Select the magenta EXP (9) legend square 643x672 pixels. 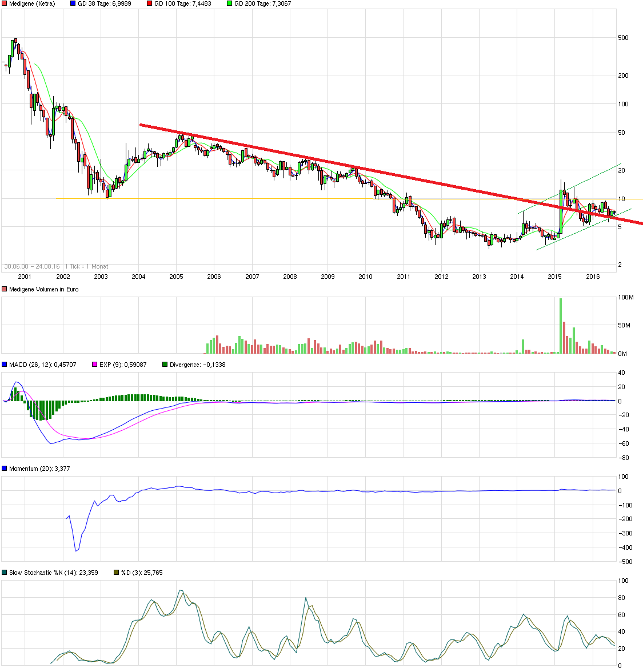93,363
